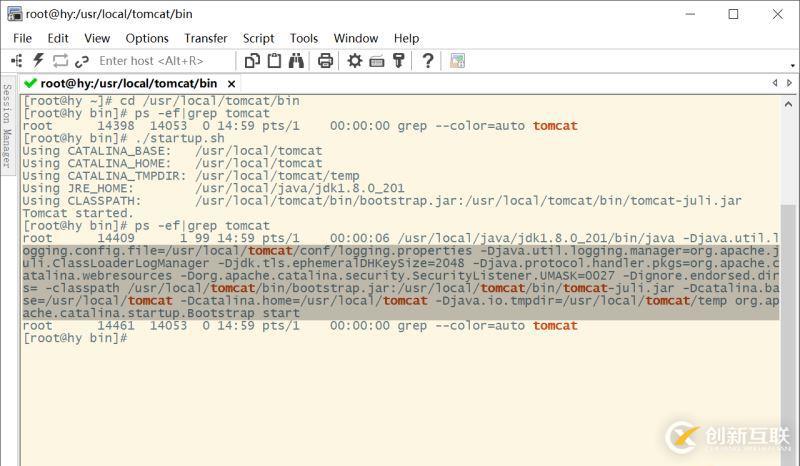Click the Print icon
Image resolution: width=800 pixels, height=466 pixels.
tap(325, 61)
